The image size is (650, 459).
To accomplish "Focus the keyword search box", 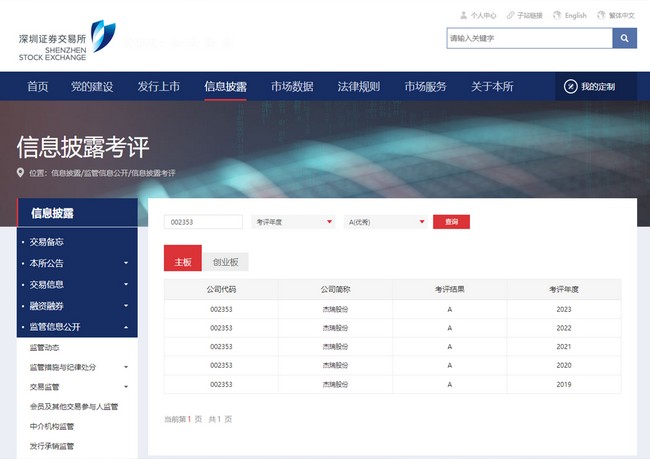I will pyautogui.click(x=529, y=38).
